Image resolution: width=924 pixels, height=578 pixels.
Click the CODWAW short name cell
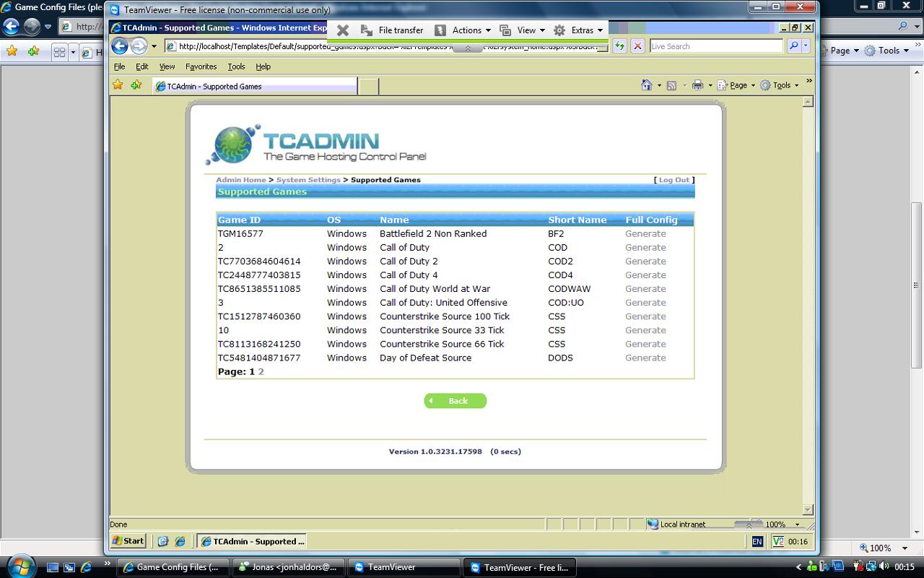click(x=569, y=288)
